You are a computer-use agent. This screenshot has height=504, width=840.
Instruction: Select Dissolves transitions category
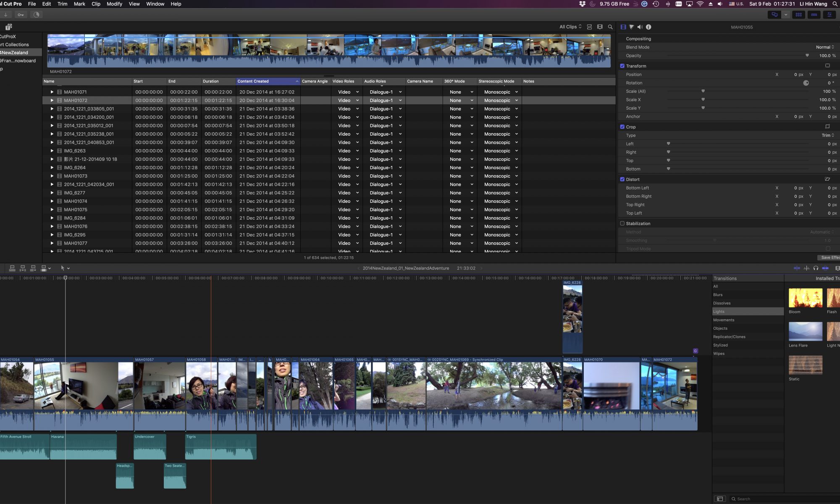point(748,303)
